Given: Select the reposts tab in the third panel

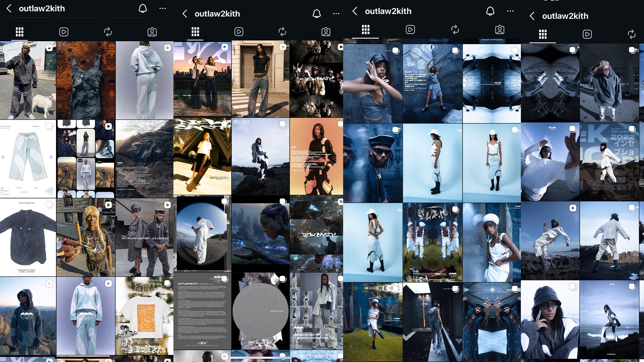Looking at the screenshot, I should point(455,29).
